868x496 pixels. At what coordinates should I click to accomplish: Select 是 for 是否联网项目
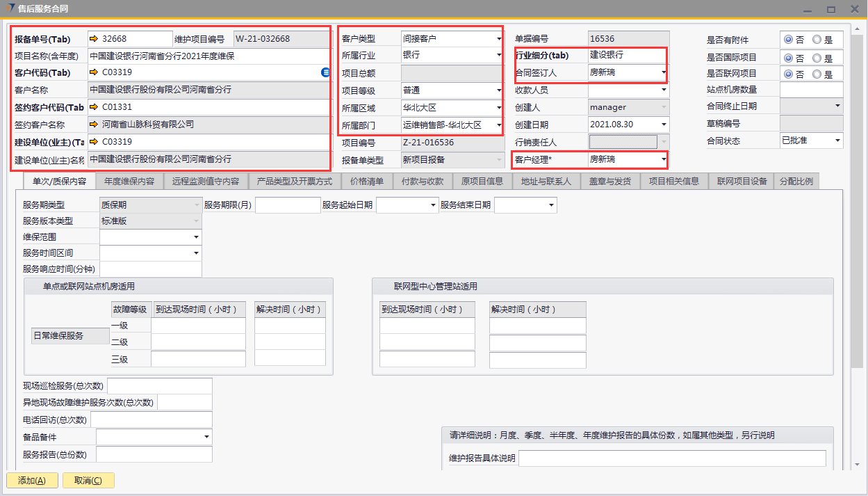point(817,74)
